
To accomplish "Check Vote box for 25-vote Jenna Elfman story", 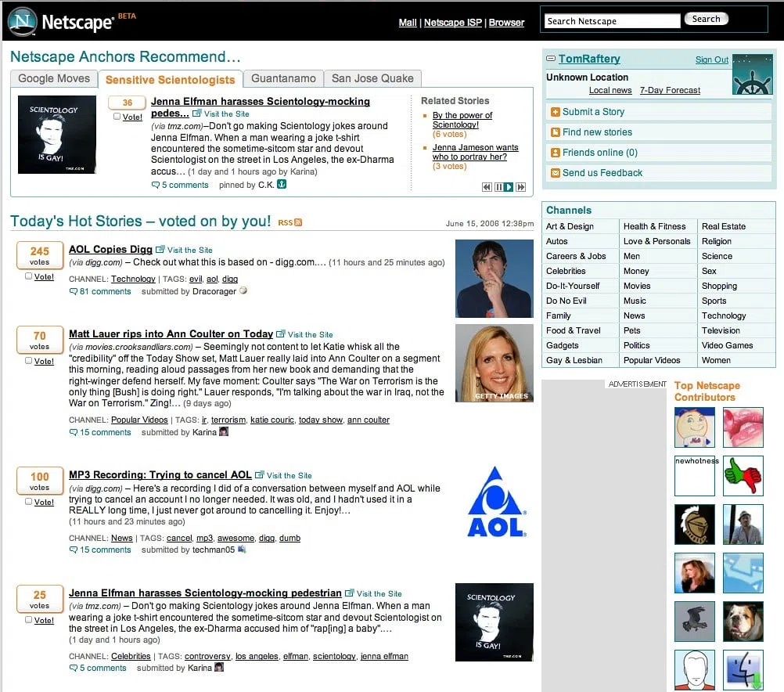I will pyautogui.click(x=28, y=620).
